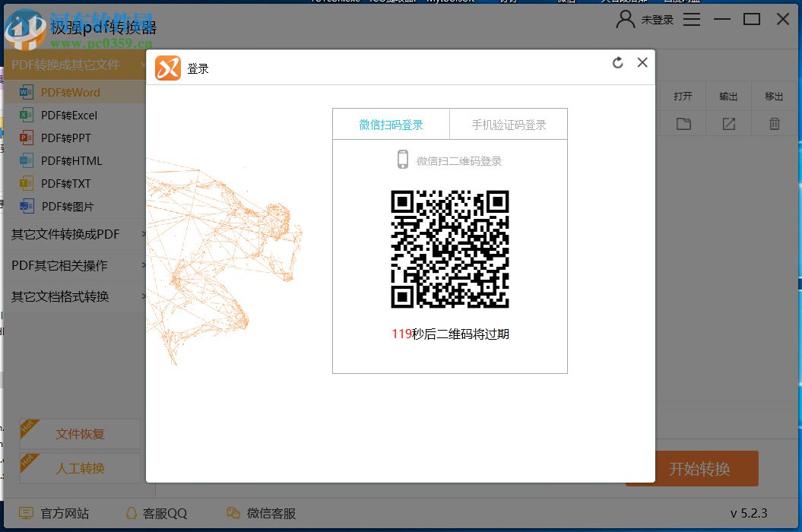
Task: Click the 开始转换 conversion button
Action: (692, 469)
